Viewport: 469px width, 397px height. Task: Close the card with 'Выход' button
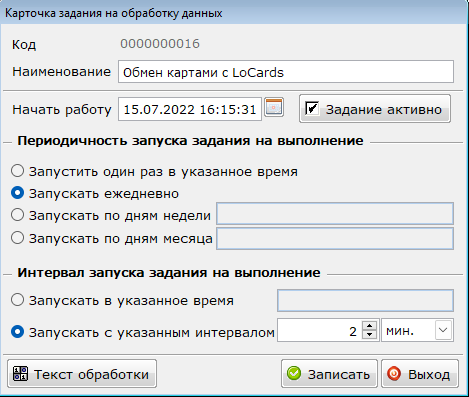pos(420,374)
